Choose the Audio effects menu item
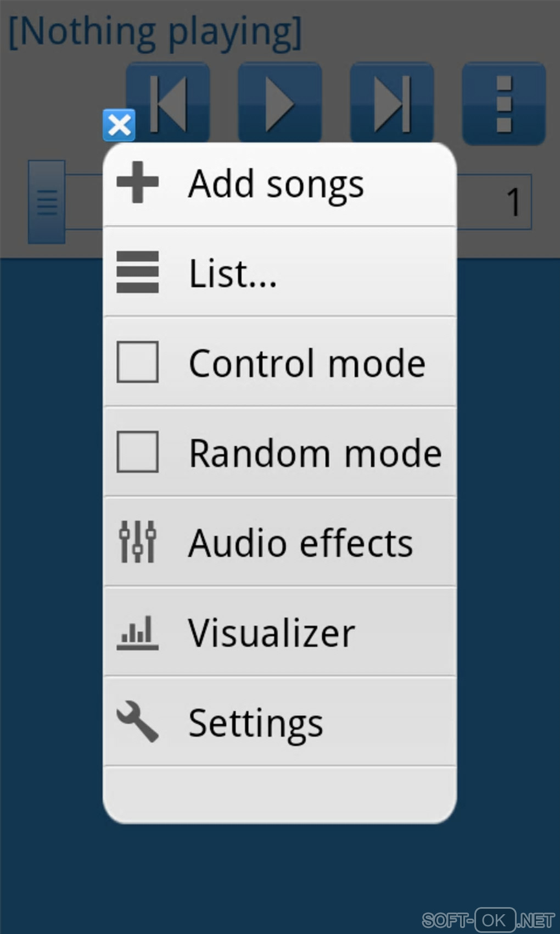The width and height of the screenshot is (560, 934). pyautogui.click(x=300, y=543)
